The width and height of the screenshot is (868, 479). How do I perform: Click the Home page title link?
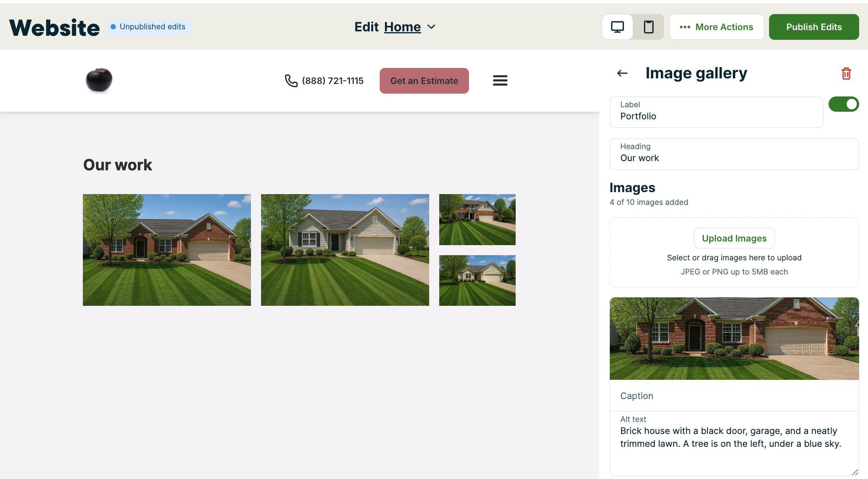[402, 27]
